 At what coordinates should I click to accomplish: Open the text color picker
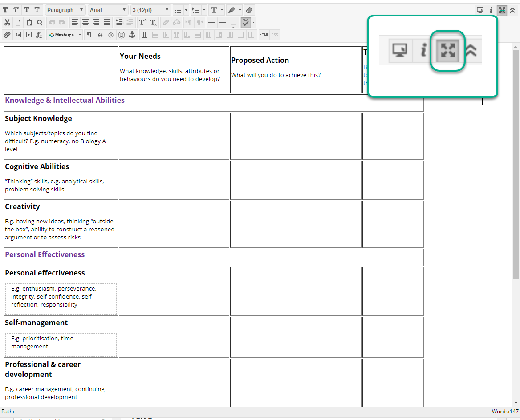214,10
